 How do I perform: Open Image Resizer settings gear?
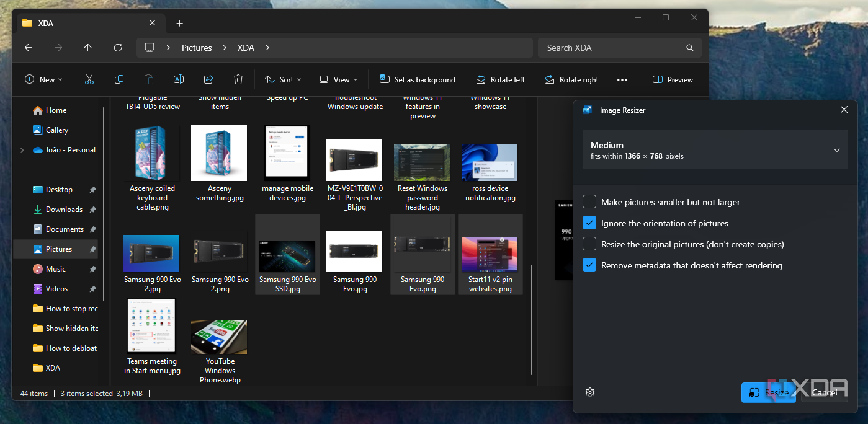pos(590,392)
